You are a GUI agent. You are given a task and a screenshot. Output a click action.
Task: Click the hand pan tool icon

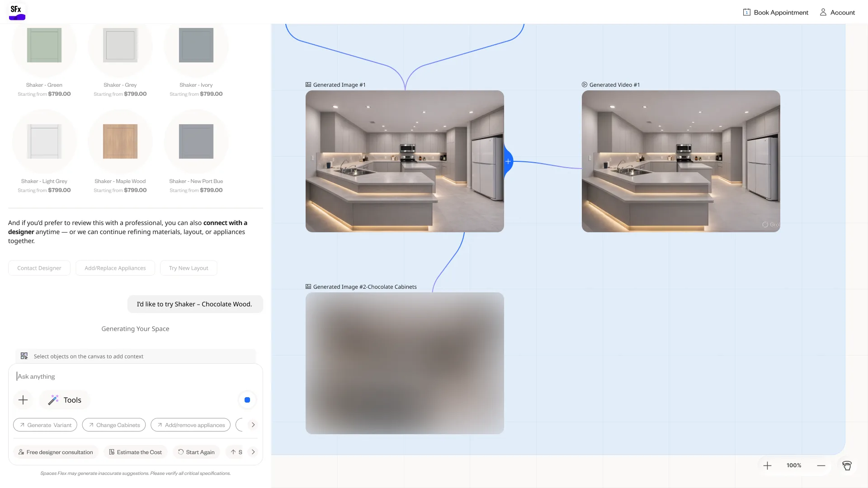pyautogui.click(x=847, y=465)
